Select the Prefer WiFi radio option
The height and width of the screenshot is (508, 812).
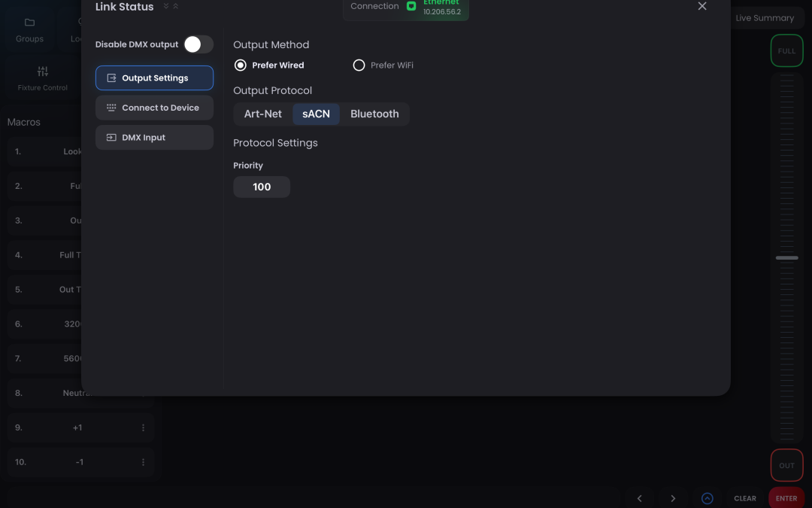click(x=359, y=65)
